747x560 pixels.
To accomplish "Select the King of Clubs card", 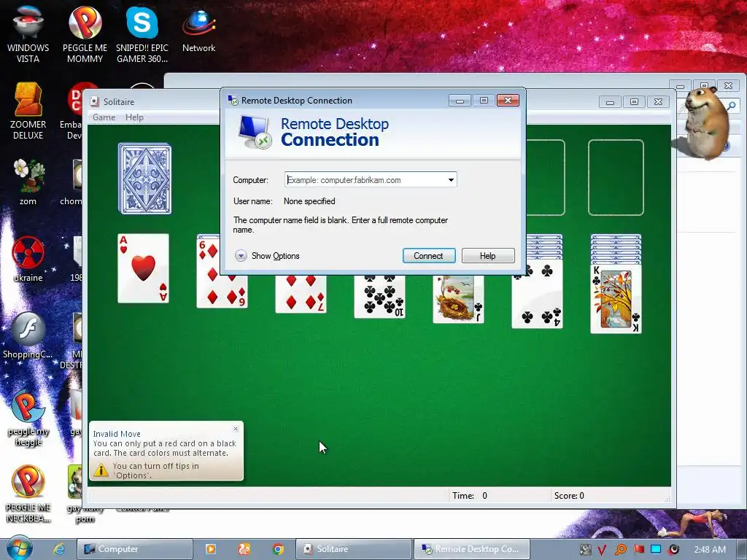I will [616, 300].
